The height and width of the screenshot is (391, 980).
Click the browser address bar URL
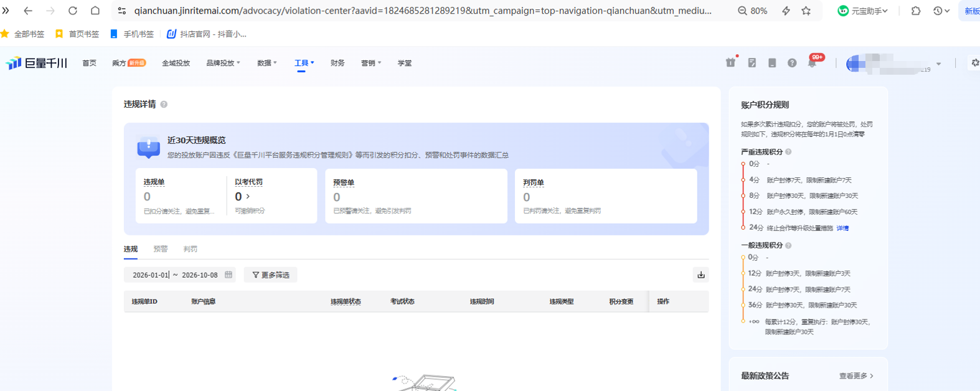(x=423, y=11)
